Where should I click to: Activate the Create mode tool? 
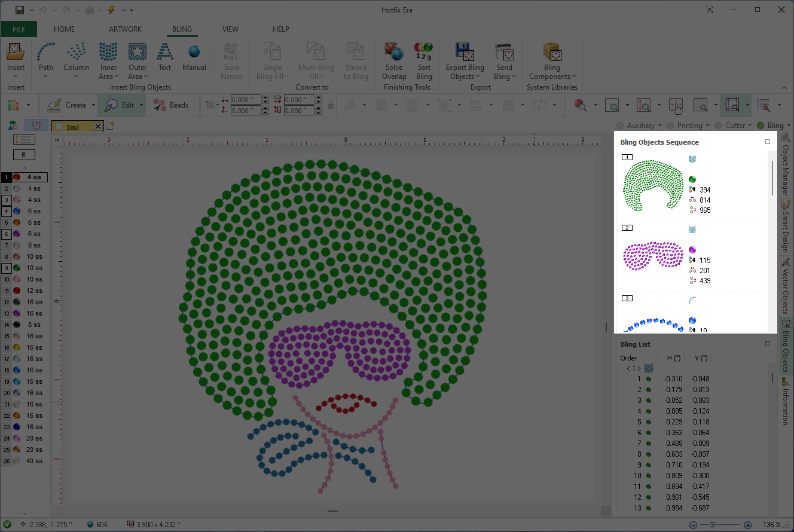(68, 105)
